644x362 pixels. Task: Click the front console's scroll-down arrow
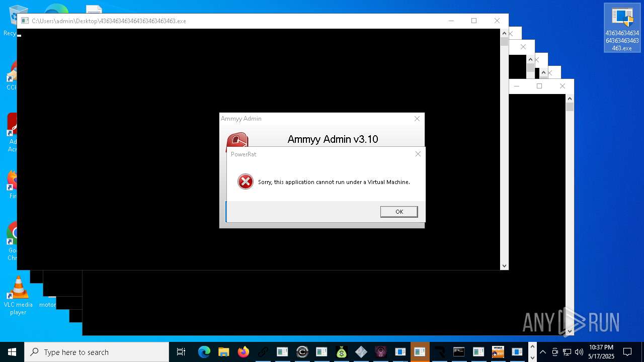504,265
